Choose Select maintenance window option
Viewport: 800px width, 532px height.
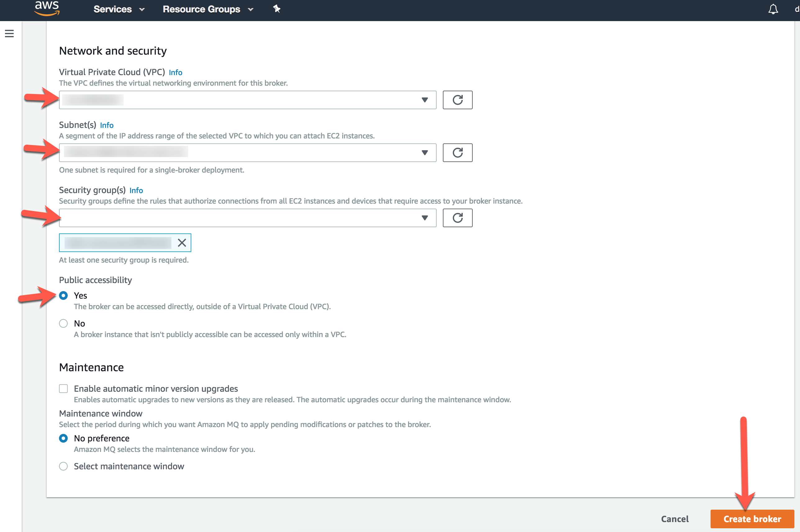pyautogui.click(x=63, y=466)
